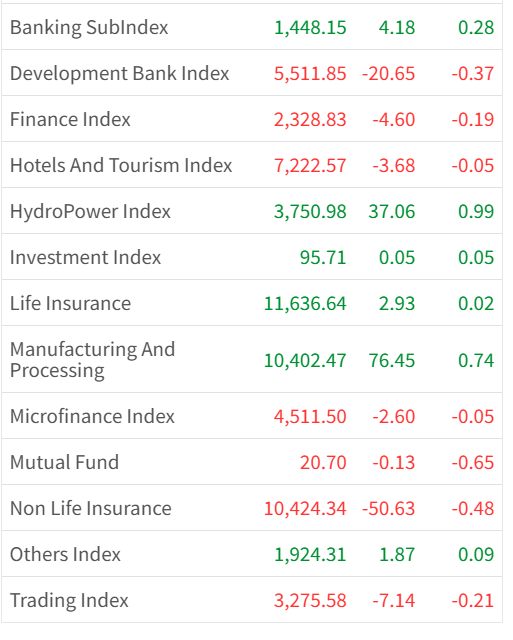The height and width of the screenshot is (640, 513).
Task: Select the Mutual Fund index
Action: (x=64, y=463)
